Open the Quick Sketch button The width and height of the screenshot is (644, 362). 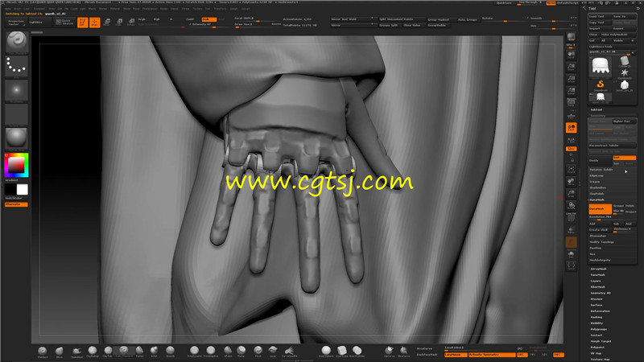64,23
